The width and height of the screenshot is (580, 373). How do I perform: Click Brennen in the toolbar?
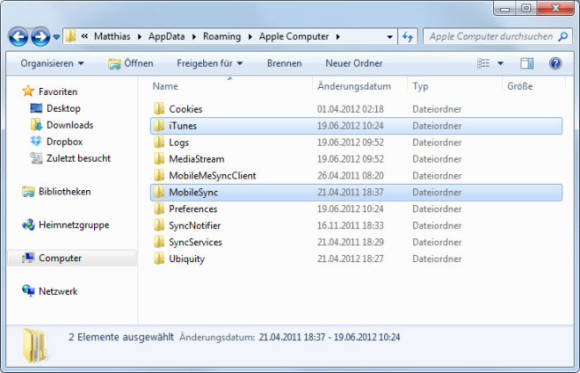pyautogui.click(x=284, y=63)
